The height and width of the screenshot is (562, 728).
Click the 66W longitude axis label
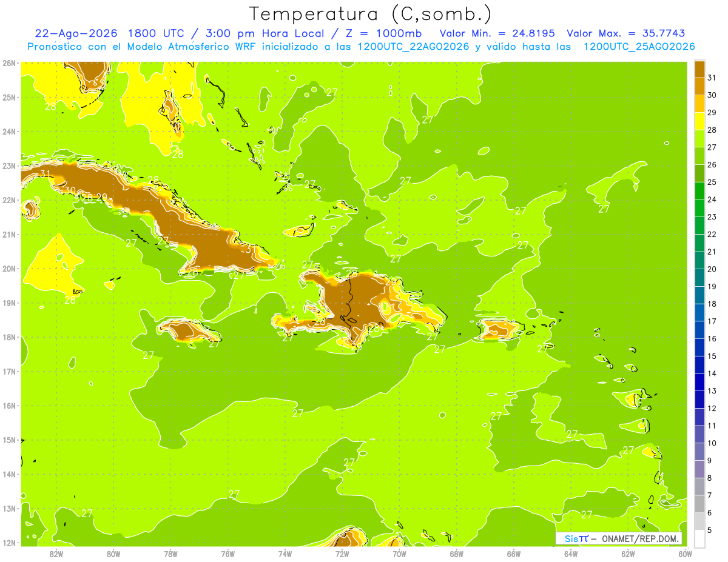[514, 554]
